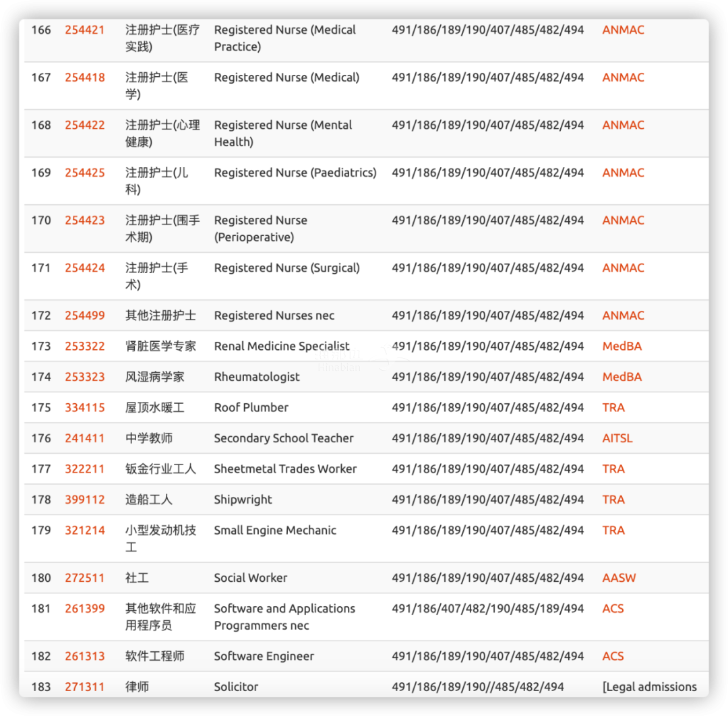The image size is (728, 716).
Task: Click TRA link in Roof Plumber row
Action: pyautogui.click(x=613, y=408)
